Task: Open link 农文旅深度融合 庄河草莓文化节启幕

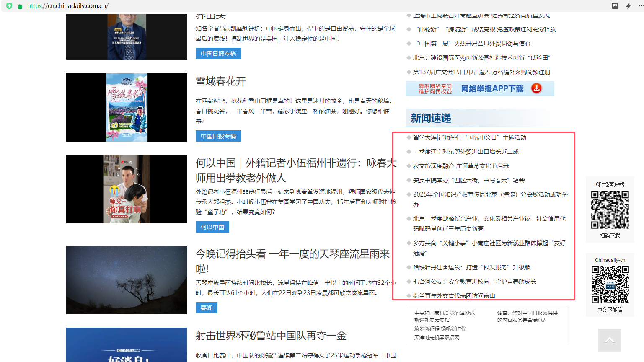Action: [x=461, y=166]
